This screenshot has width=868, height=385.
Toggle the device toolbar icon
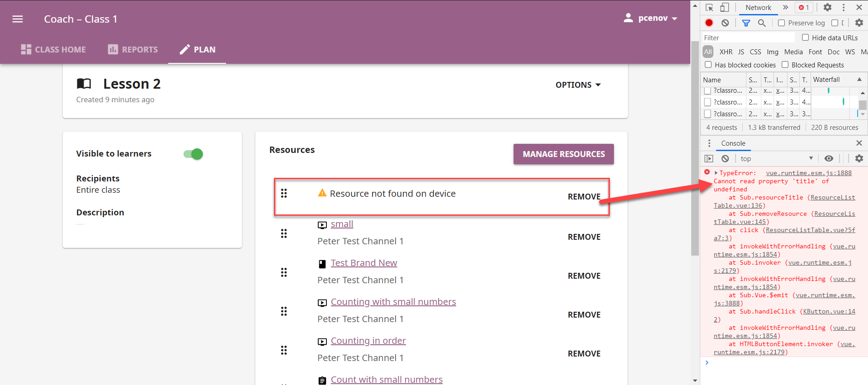point(724,7)
